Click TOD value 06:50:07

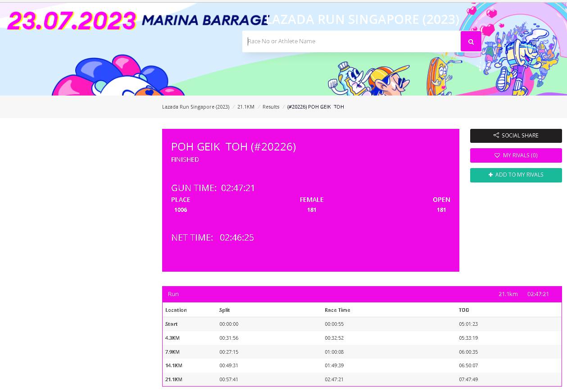[468, 365]
